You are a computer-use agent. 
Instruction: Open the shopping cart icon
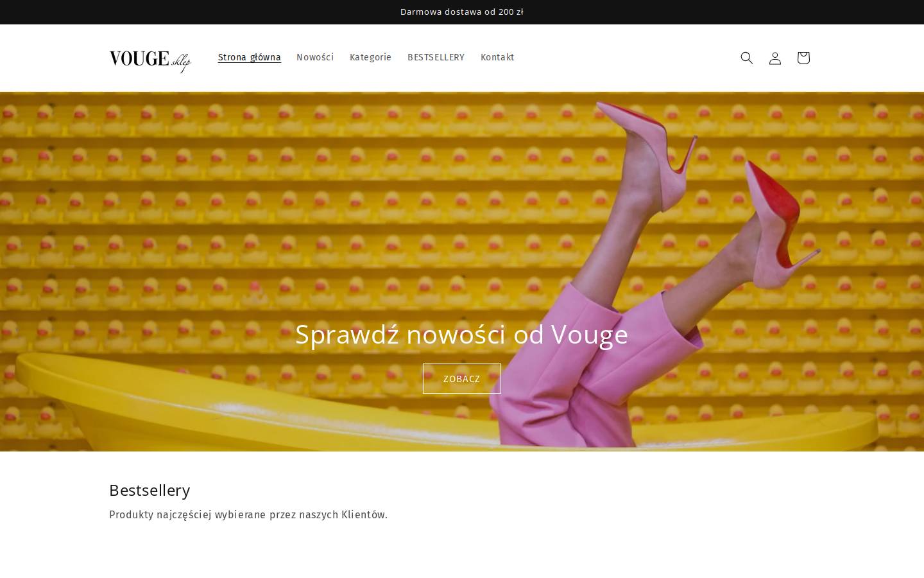[803, 58]
